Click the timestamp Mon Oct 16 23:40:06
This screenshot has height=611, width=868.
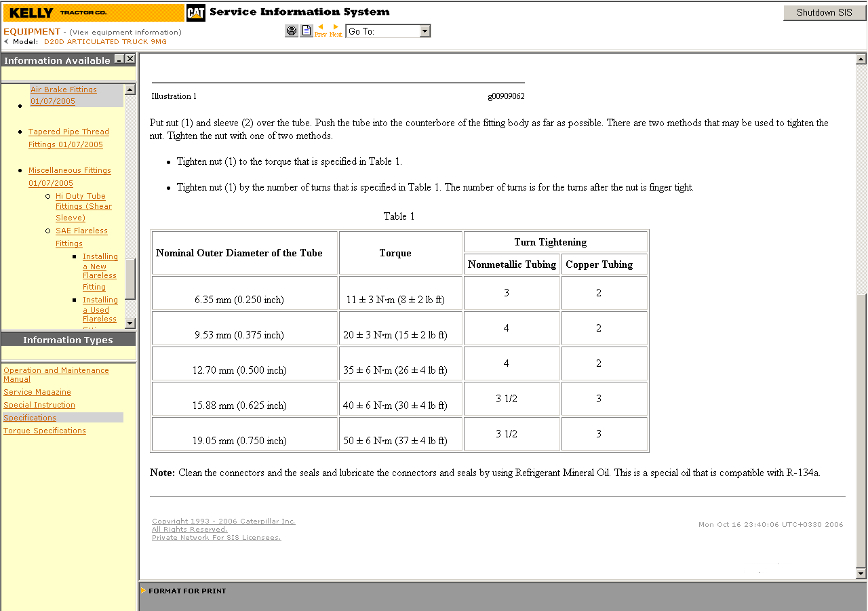click(770, 525)
